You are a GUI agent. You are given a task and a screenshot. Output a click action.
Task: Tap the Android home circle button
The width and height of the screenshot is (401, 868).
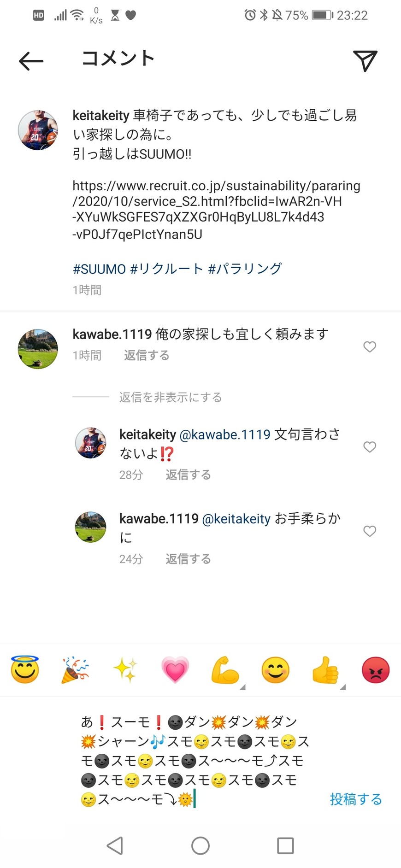pos(200,845)
